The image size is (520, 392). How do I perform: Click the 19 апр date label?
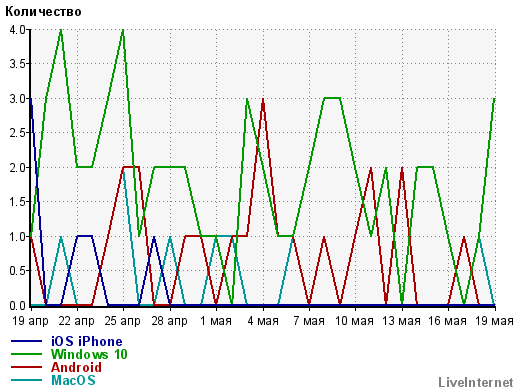[30, 321]
